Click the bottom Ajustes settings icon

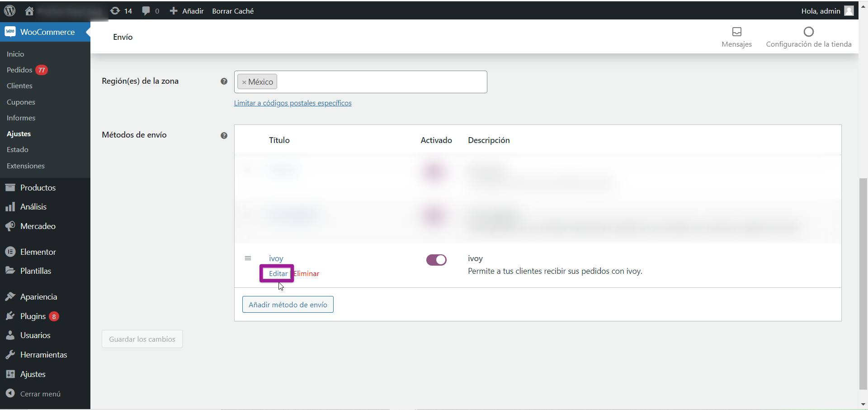point(10,374)
